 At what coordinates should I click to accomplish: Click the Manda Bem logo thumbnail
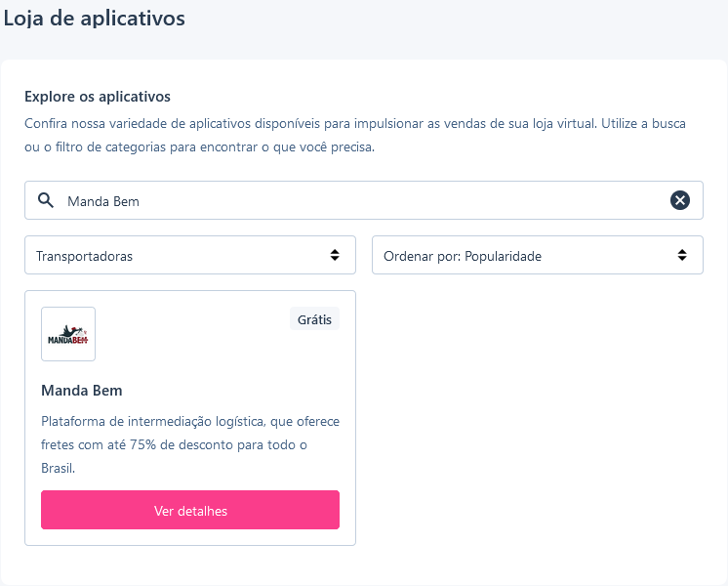coord(68,334)
